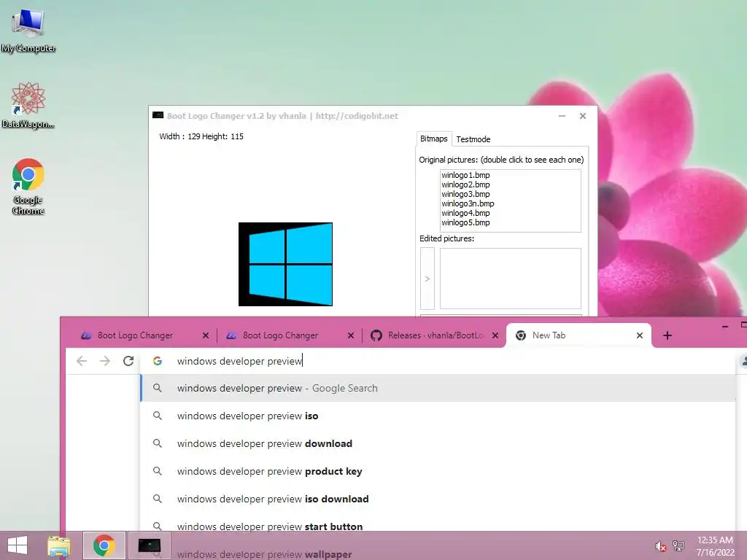Viewport: 747px width, 560px height.
Task: Click the Edited pictures list box
Action: 510,279
